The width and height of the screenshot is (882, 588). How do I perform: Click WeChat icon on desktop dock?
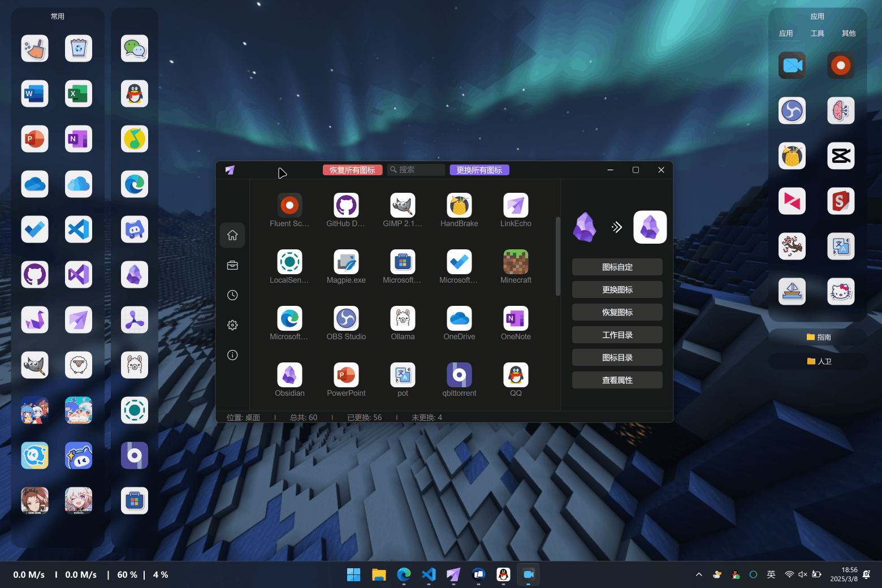(135, 49)
